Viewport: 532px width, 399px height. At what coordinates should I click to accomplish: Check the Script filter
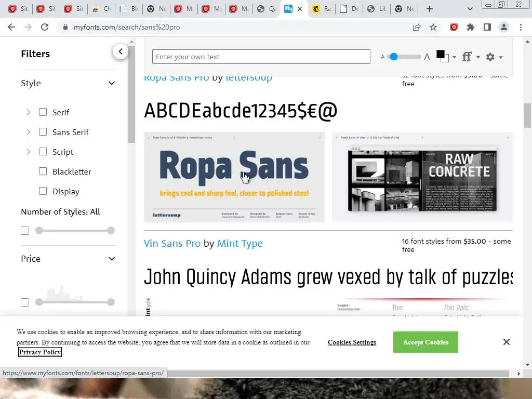tap(43, 151)
